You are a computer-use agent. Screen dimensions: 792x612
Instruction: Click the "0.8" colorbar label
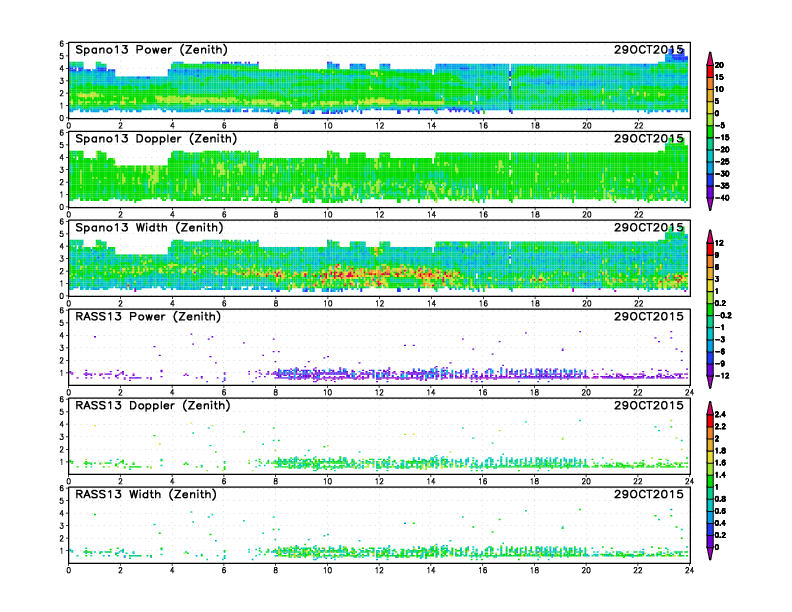pos(721,499)
